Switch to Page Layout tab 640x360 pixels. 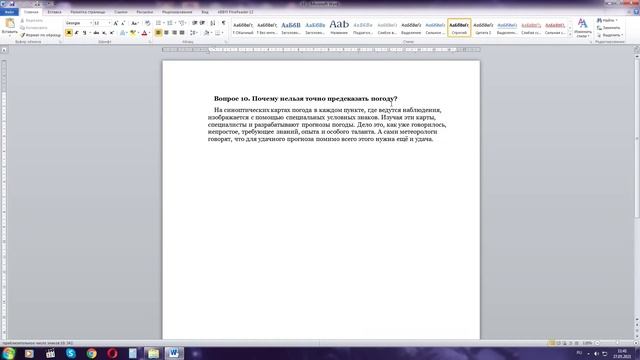(x=88, y=12)
